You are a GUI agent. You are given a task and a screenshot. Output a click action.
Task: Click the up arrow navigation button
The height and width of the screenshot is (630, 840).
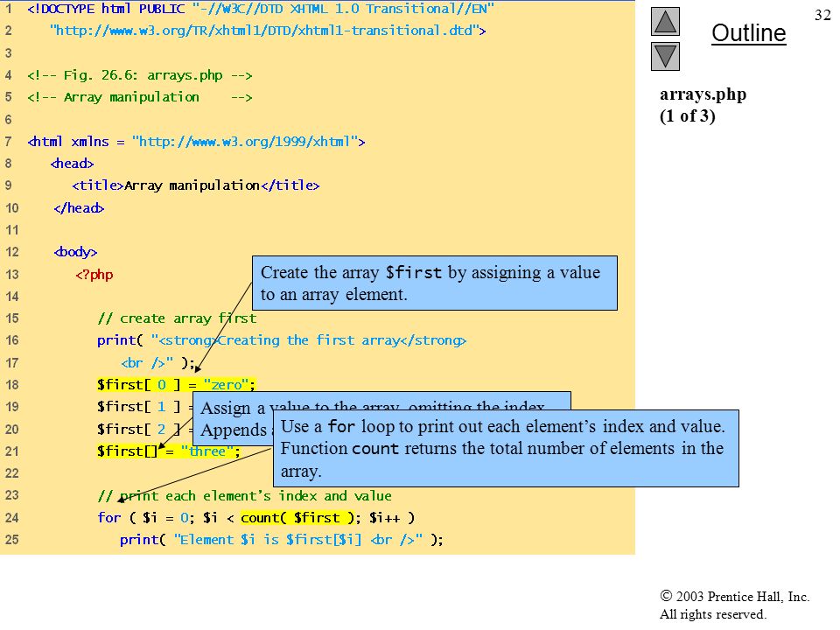[665, 21]
